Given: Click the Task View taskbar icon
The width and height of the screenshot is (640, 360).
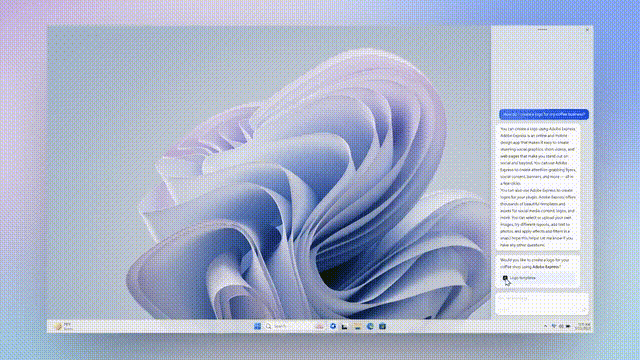Looking at the screenshot, I should pos(345,327).
